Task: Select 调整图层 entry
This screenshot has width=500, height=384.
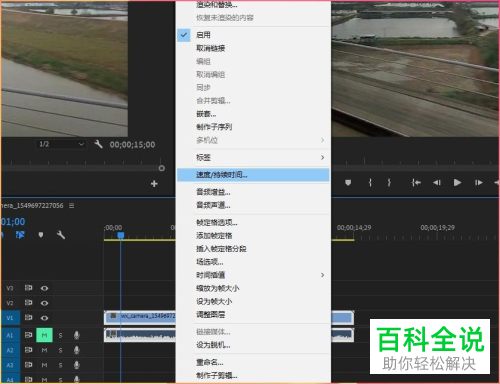Action: tap(253, 314)
